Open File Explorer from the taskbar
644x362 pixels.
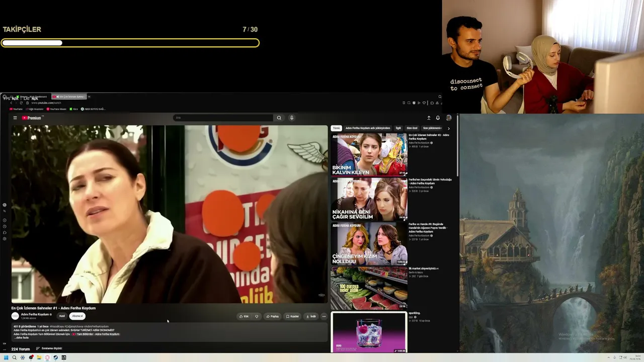[39, 357]
